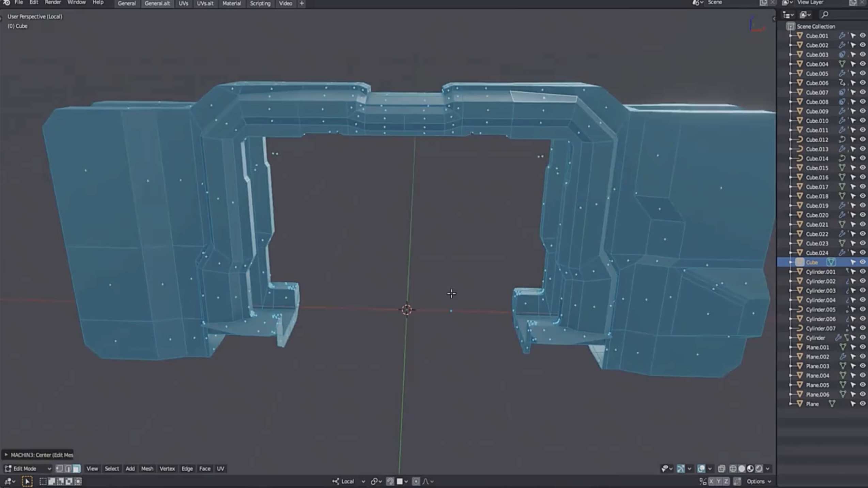Hide Cylinder.003 in viewport
Screen dimensions: 868x488
coord(862,290)
